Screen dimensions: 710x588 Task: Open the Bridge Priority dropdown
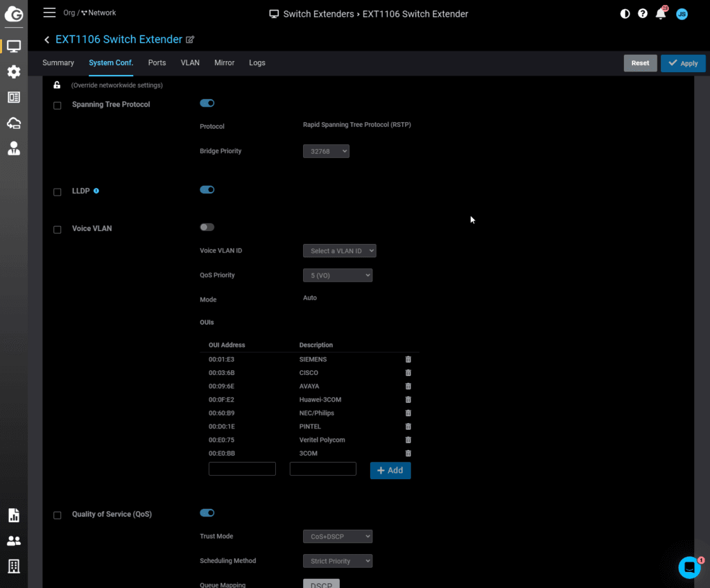coord(326,151)
